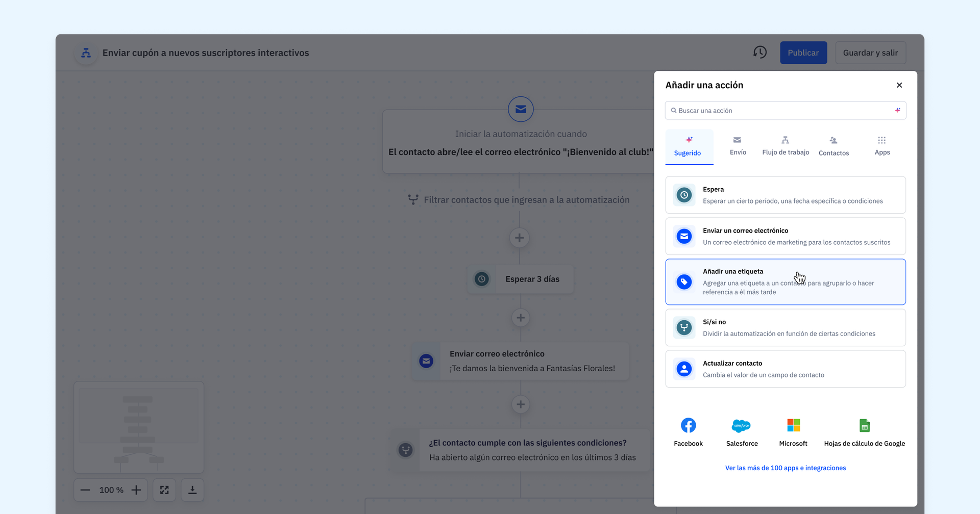Image resolution: width=980 pixels, height=514 pixels.
Task: Type in the Buscar una acción field
Action: (x=781, y=111)
